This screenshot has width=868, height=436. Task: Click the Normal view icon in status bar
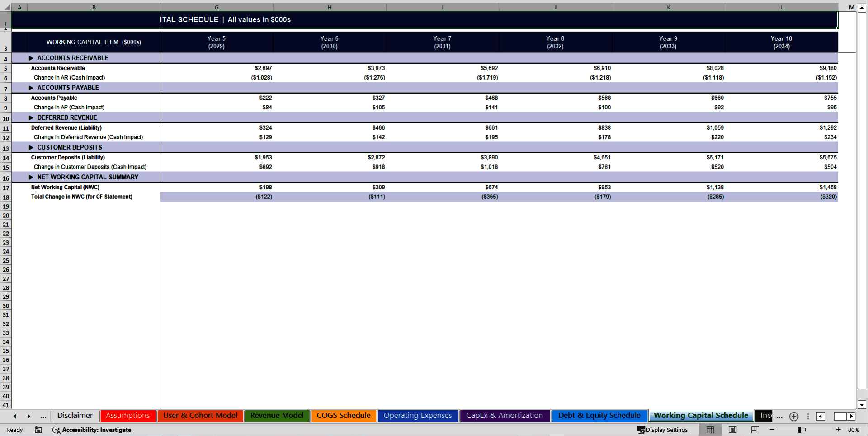[x=710, y=430]
